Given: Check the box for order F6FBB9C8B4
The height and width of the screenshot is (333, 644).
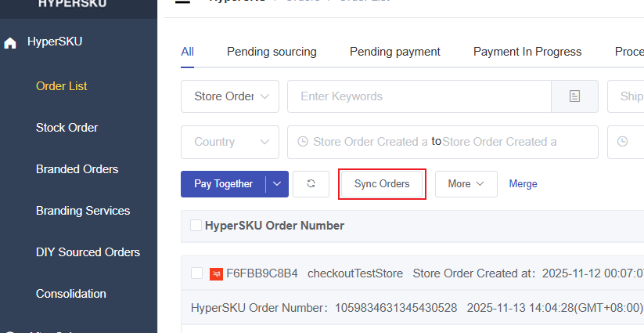Looking at the screenshot, I should 196,273.
